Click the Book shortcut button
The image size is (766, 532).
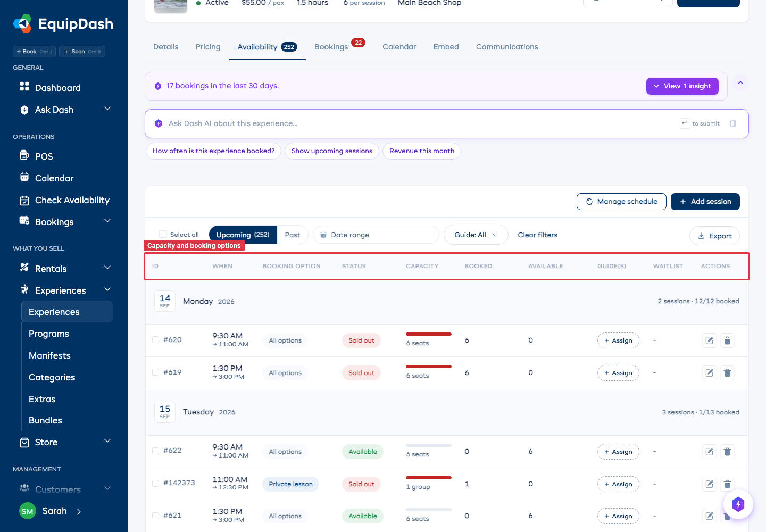(x=34, y=52)
